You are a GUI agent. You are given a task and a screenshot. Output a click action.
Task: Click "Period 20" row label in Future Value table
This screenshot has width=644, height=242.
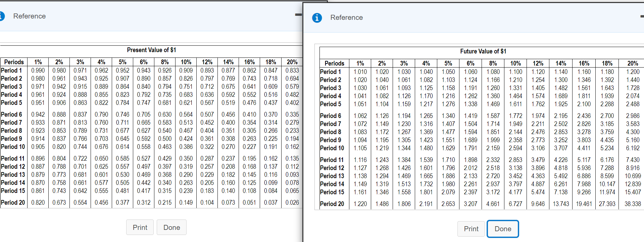pyautogui.click(x=332, y=204)
